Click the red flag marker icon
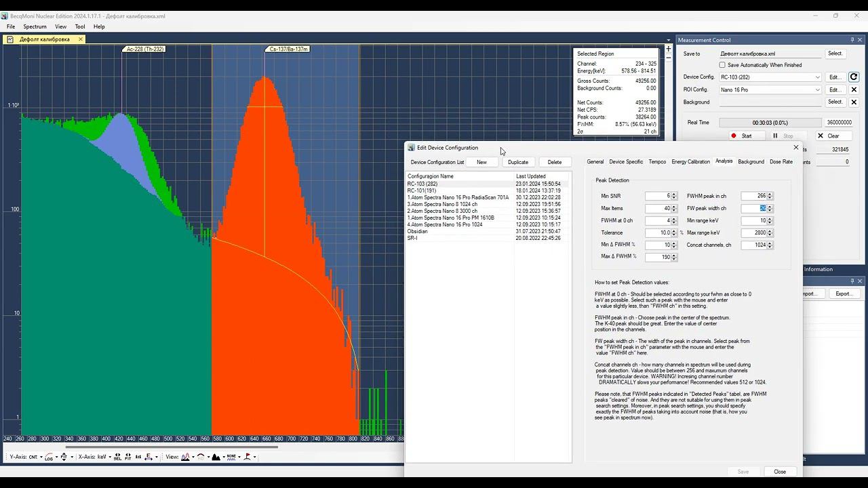This screenshot has height=488, width=868. [247, 457]
